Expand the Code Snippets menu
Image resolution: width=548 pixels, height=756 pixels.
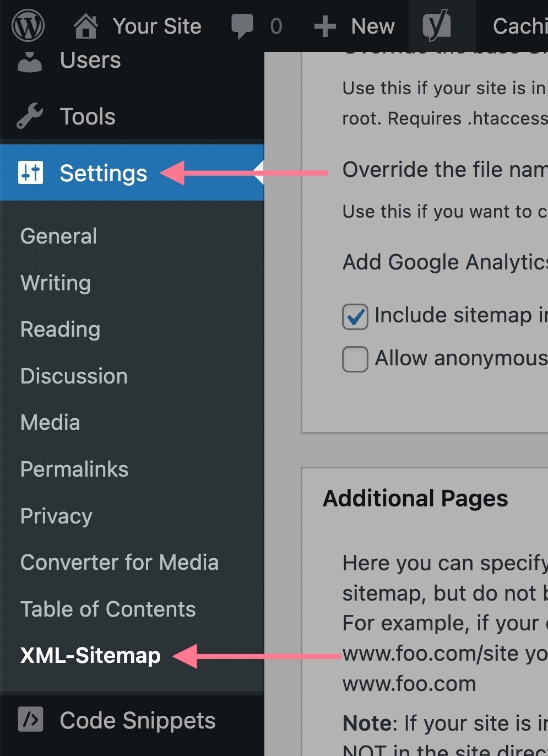pyautogui.click(x=137, y=719)
